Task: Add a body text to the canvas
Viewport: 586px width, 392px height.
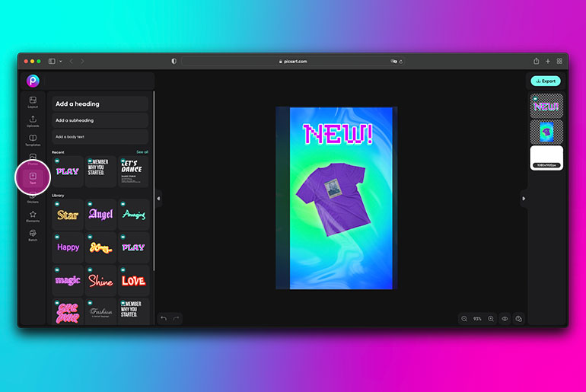Action: pyautogui.click(x=100, y=137)
